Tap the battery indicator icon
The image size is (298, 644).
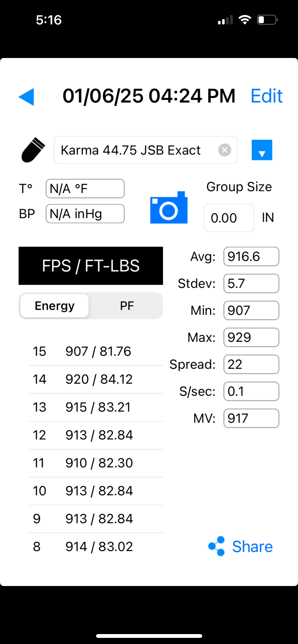[267, 20]
